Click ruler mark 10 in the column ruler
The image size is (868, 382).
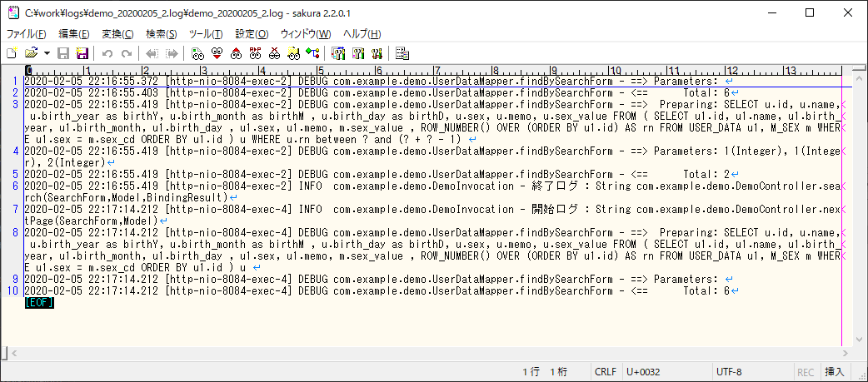pyautogui.click(x=615, y=71)
